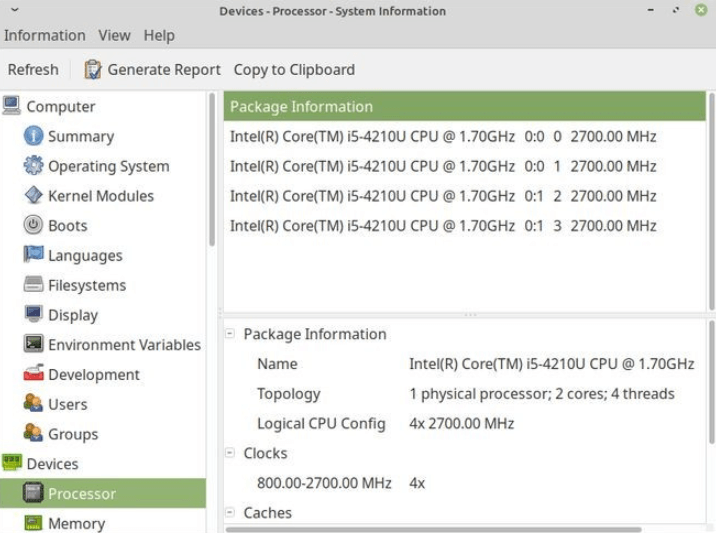
Task: Click the Boots power icon
Action: pos(33,226)
